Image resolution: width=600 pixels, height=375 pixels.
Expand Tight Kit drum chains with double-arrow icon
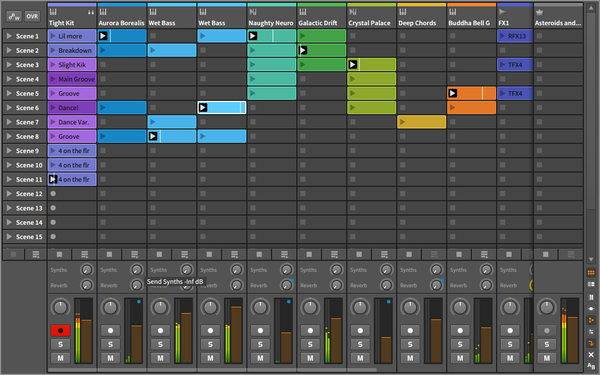(91, 12)
